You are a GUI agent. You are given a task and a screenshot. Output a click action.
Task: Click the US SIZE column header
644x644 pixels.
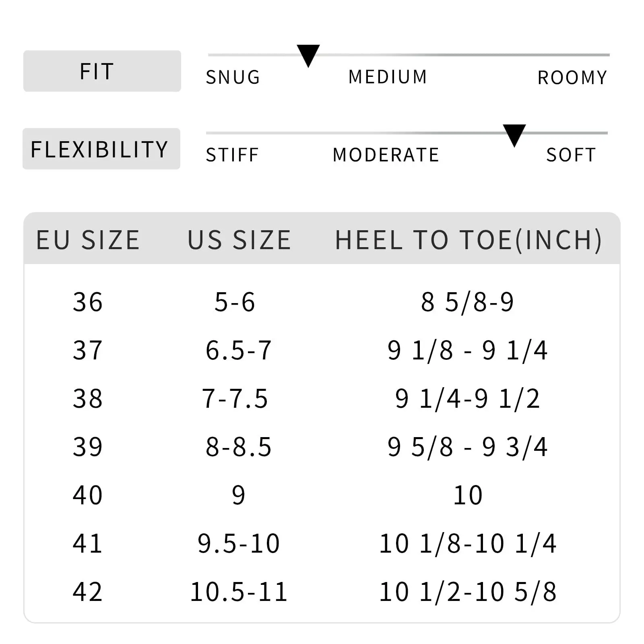tap(239, 240)
